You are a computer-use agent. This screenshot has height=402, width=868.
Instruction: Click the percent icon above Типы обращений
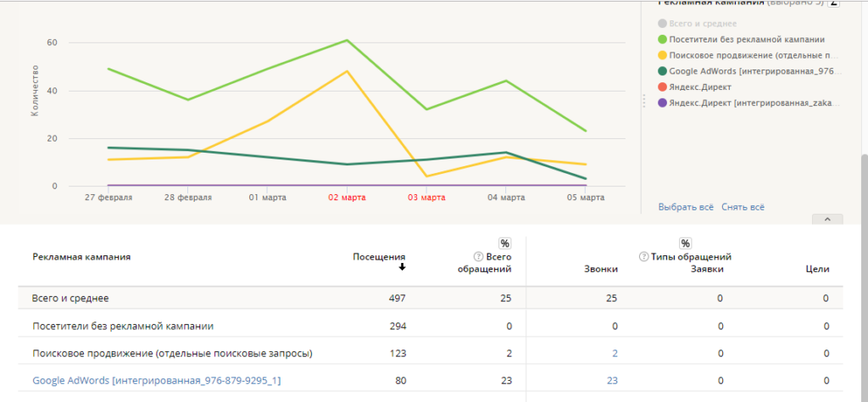click(685, 243)
